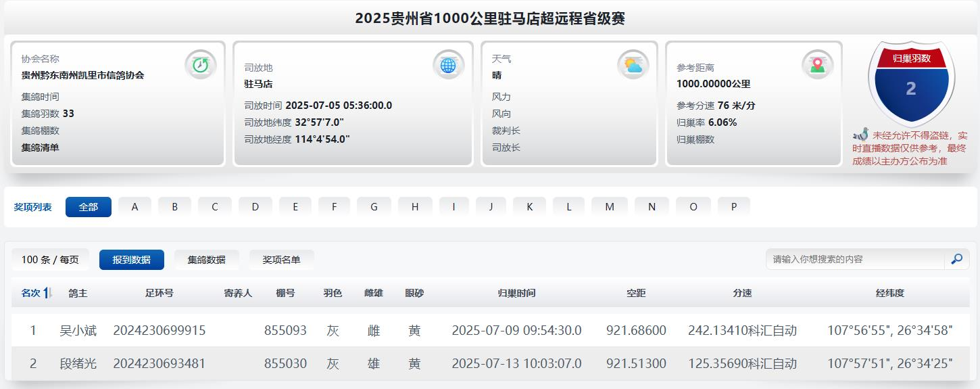Filter by award category P
The height and width of the screenshot is (389, 980).
tap(733, 207)
